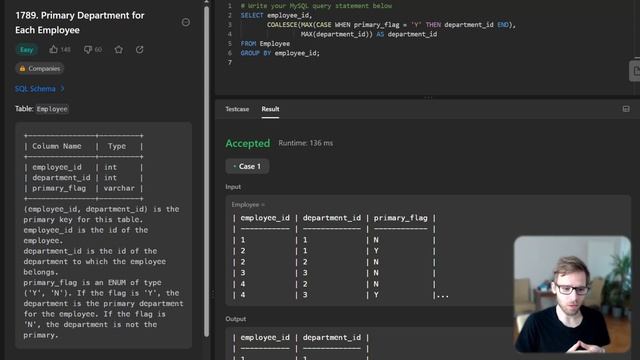The image size is (640, 360).
Task: Click 'MAX(department_id)) AS department_id' on line 4
Action: (369, 34)
